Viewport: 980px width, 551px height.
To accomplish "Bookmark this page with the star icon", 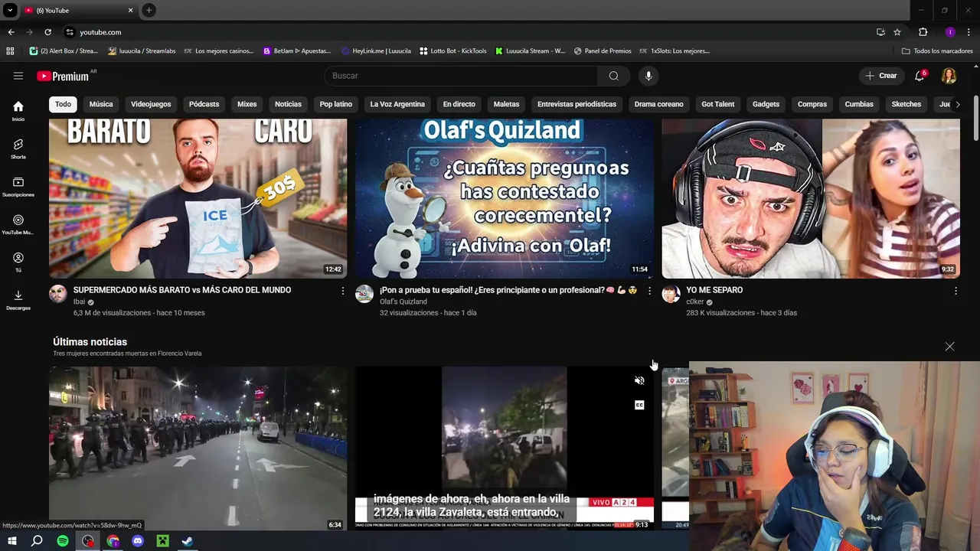I will point(897,32).
